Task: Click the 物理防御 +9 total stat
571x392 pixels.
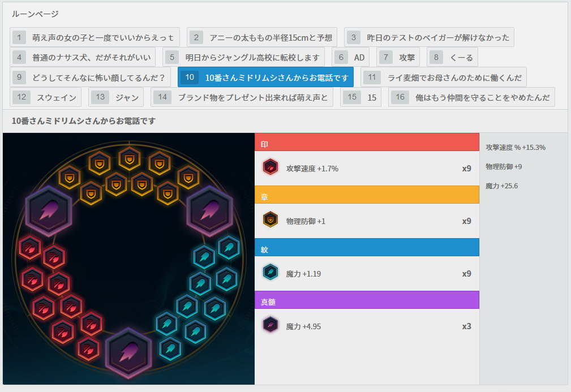Action: coord(504,167)
